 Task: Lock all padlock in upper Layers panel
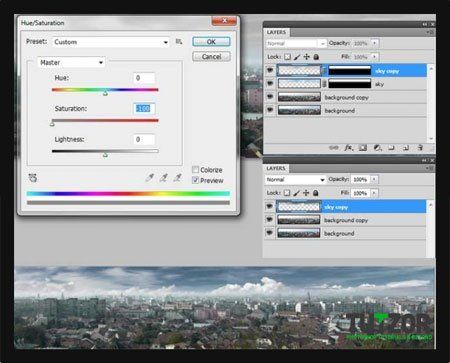[316, 57]
